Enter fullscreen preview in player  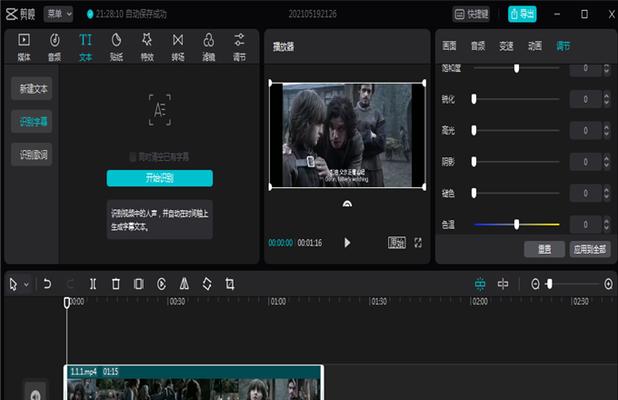[x=418, y=243]
